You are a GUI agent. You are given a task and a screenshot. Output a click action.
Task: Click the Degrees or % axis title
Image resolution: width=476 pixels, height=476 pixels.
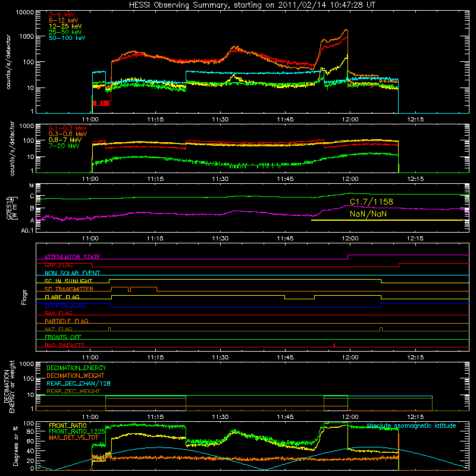tap(15, 446)
